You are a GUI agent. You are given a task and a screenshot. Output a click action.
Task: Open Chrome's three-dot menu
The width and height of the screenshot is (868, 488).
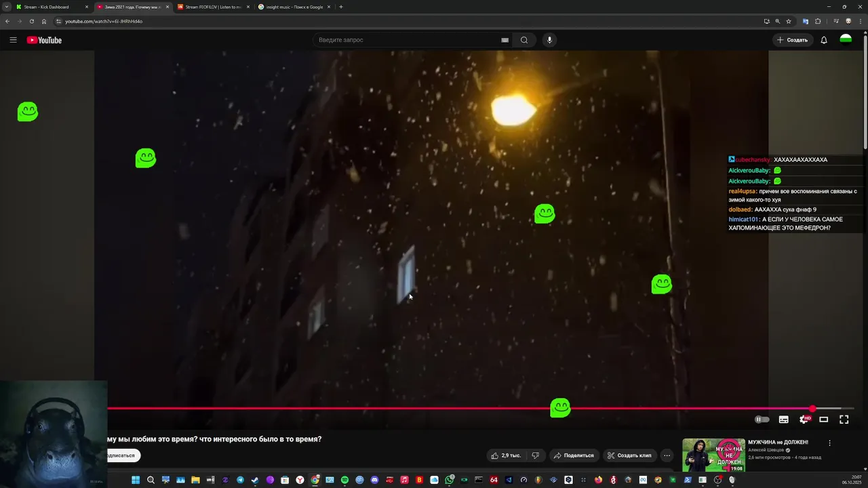click(x=861, y=21)
